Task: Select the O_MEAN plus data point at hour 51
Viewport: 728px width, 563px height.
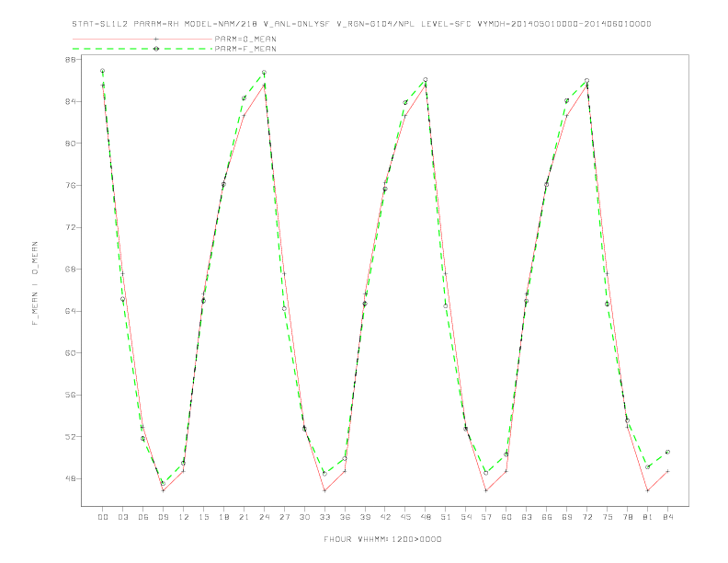Action: tap(446, 273)
